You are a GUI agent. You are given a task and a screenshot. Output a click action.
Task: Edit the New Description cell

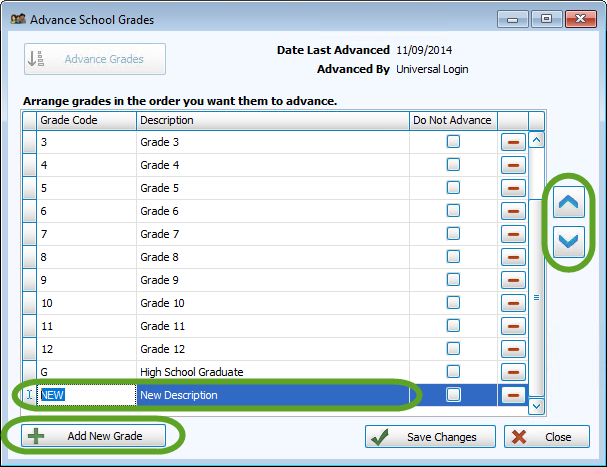coord(272,395)
